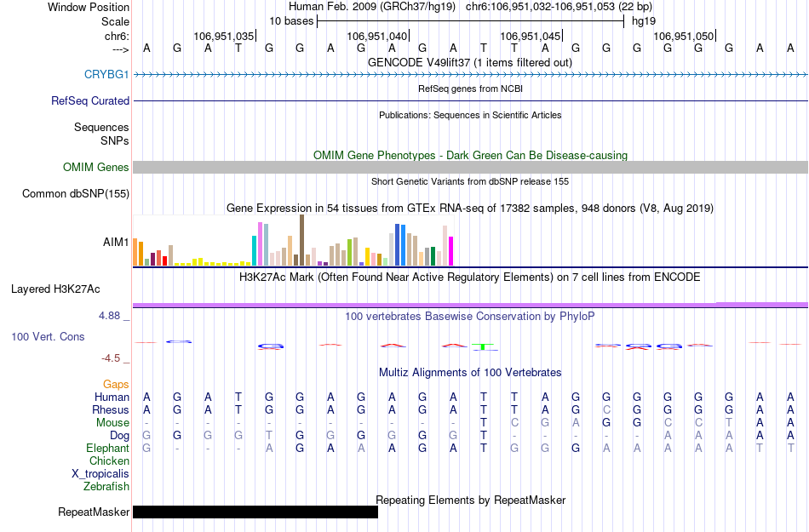809x532 pixels.
Task: Click the gray OMIM Genes bar
Action: click(x=471, y=167)
